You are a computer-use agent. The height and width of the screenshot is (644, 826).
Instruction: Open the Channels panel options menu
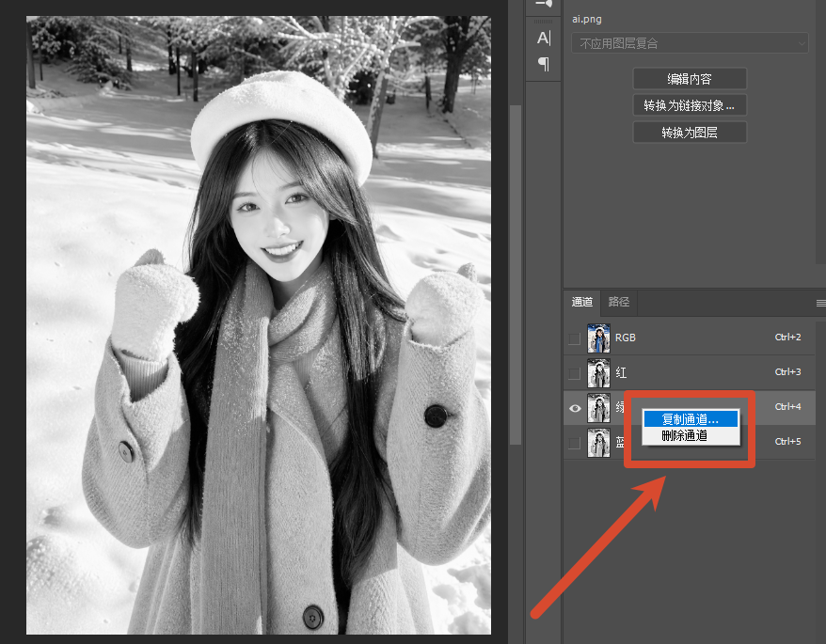coord(820,303)
